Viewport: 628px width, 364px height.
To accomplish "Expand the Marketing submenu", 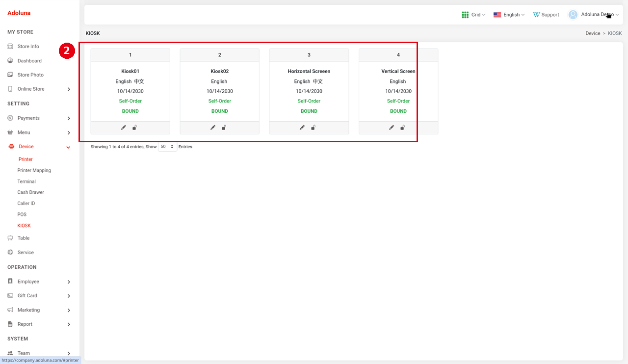I will click(39, 310).
